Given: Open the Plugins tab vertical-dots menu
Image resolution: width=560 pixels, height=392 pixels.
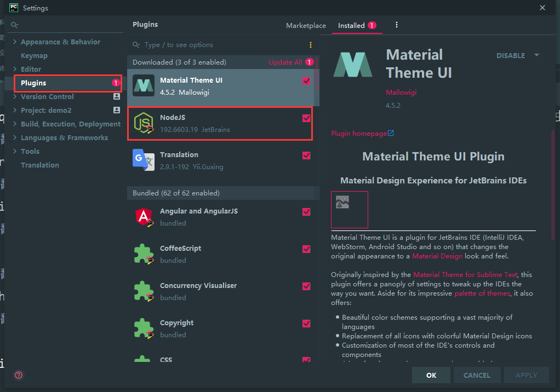Looking at the screenshot, I should pos(396,25).
